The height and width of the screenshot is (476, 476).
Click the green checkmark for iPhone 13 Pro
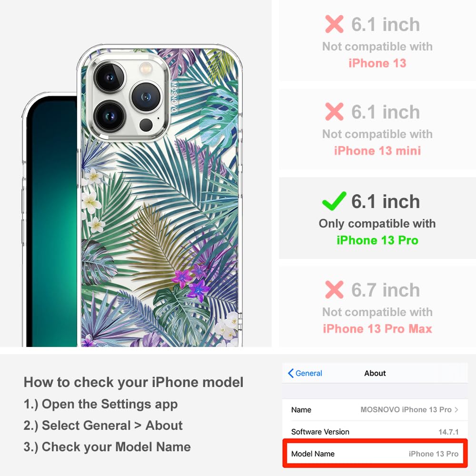click(334, 201)
